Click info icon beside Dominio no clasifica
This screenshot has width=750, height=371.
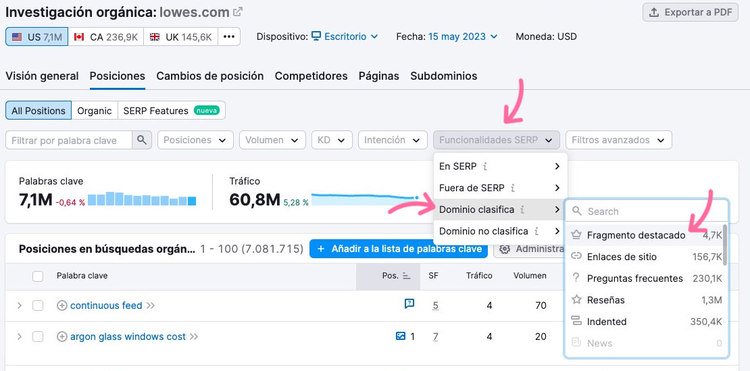(x=537, y=231)
